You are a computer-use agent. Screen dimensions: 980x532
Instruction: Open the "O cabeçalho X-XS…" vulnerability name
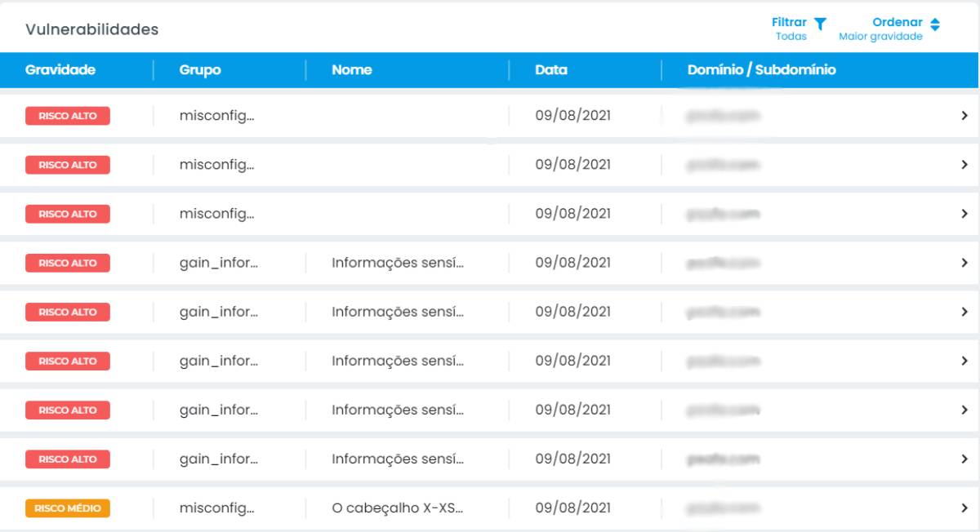398,508
